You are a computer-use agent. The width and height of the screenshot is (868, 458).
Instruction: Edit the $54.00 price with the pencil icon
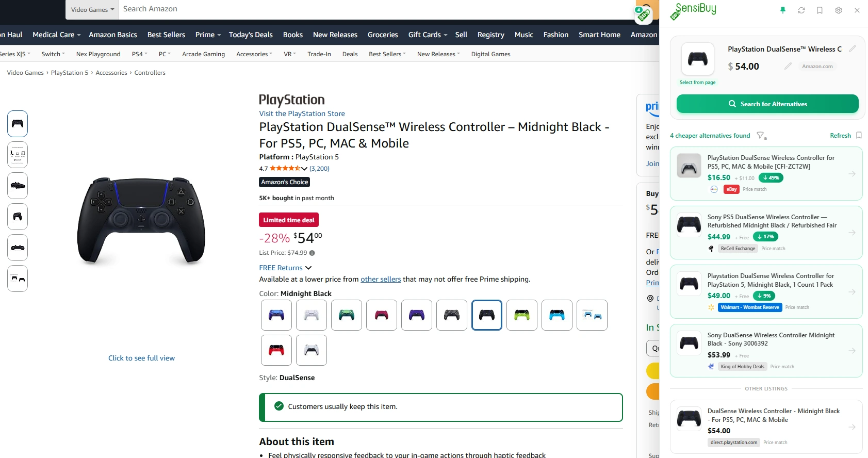788,66
